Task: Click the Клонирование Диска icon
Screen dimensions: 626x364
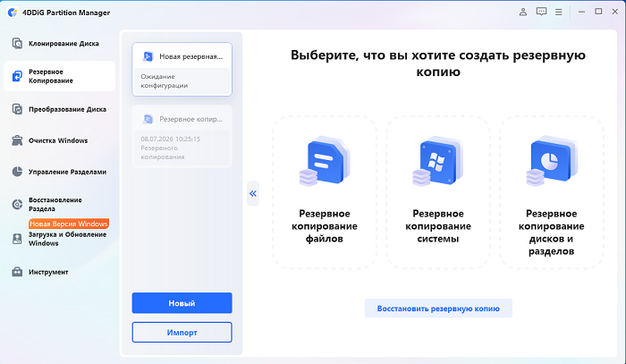Action: 17,43
